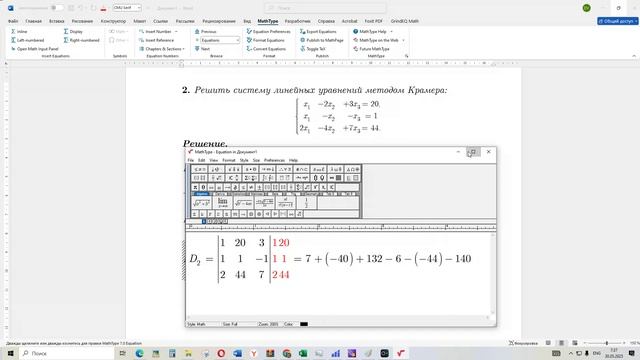The width and height of the screenshot is (640, 360).
Task: Switch to the Acrobat ribbon tab
Action: click(x=349, y=21)
